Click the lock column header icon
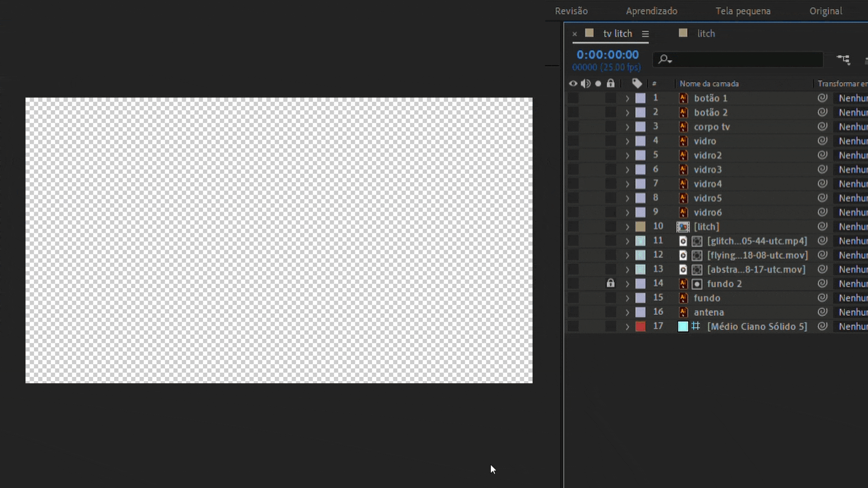The image size is (868, 488). point(611,84)
